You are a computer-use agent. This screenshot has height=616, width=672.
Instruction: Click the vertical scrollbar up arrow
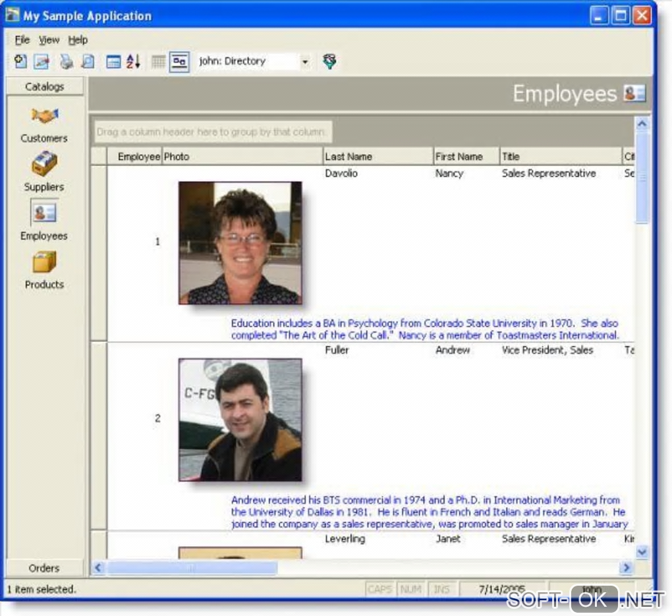point(642,125)
